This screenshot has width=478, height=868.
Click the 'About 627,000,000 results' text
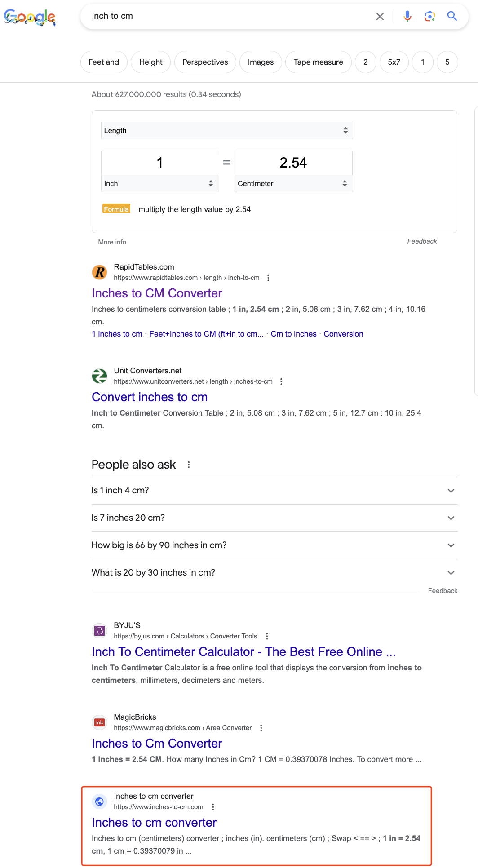click(x=166, y=94)
